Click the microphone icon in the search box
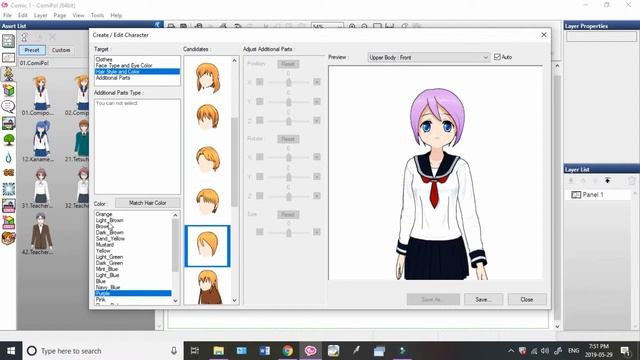This screenshot has width=640, height=360. pyautogui.click(x=174, y=351)
